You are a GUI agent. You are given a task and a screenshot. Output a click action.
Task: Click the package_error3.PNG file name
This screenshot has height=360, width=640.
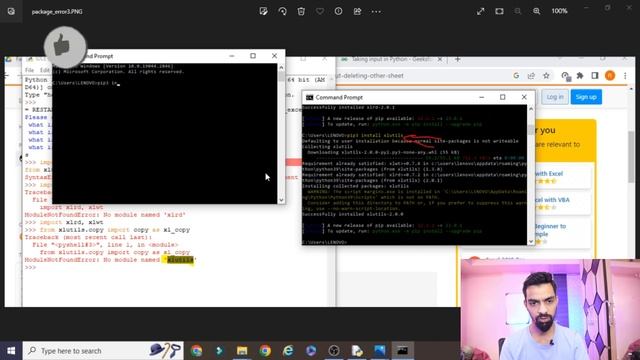(x=57, y=12)
